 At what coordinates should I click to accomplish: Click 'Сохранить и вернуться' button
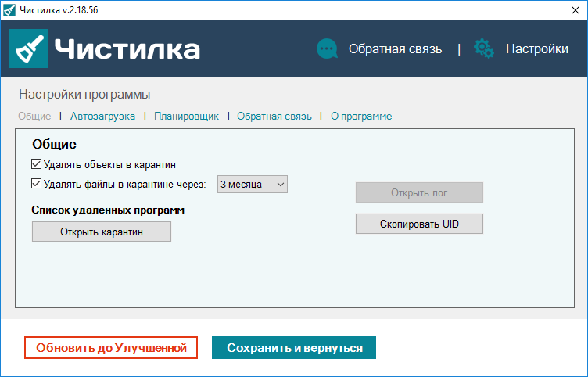pyautogui.click(x=293, y=347)
